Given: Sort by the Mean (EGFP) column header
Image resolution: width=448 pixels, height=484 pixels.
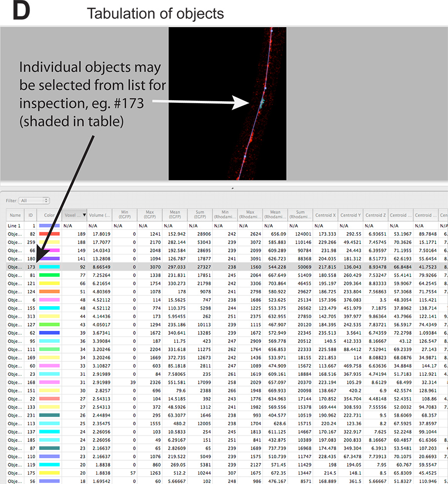Looking at the screenshot, I should click(175, 214).
